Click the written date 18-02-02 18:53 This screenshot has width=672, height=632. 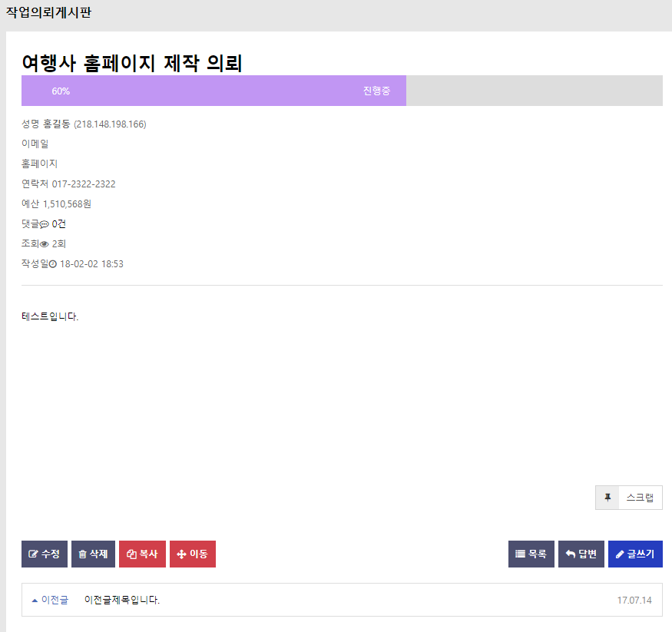coord(91,264)
